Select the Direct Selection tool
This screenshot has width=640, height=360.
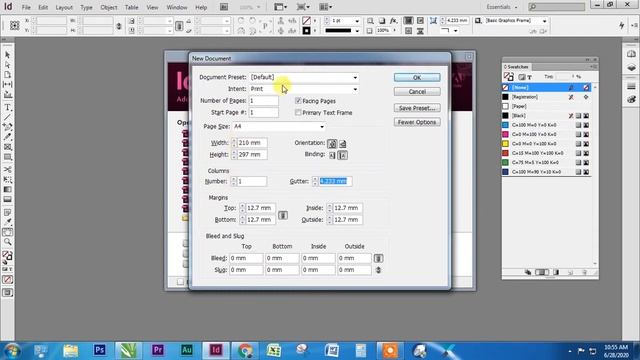7,65
